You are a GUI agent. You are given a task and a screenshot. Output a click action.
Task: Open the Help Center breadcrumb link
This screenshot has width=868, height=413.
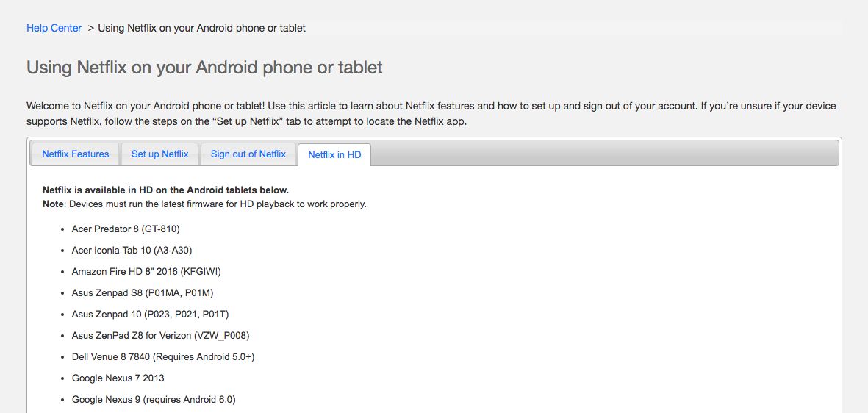54,28
